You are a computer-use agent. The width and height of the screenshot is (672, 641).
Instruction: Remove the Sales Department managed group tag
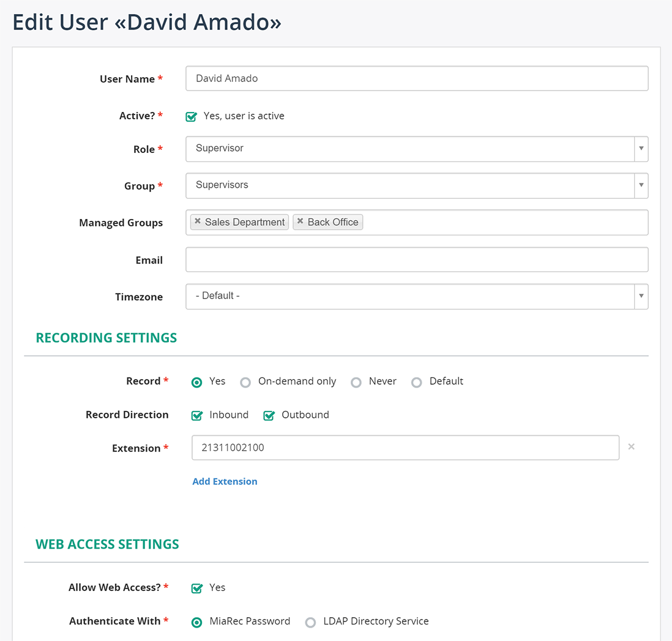click(x=198, y=221)
